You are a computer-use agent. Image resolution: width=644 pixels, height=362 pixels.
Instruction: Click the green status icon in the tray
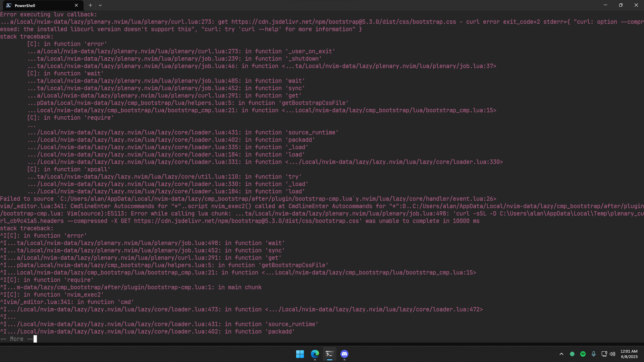(573, 354)
